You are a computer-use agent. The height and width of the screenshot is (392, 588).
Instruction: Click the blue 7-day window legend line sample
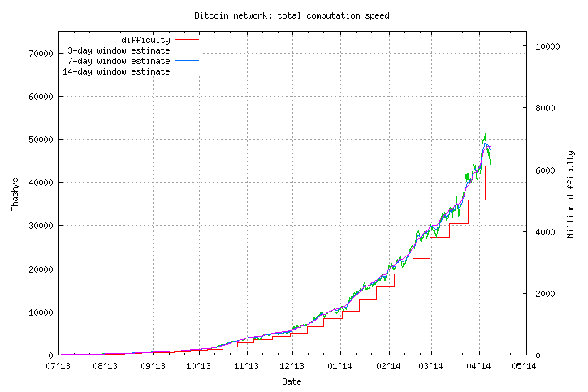(186, 61)
